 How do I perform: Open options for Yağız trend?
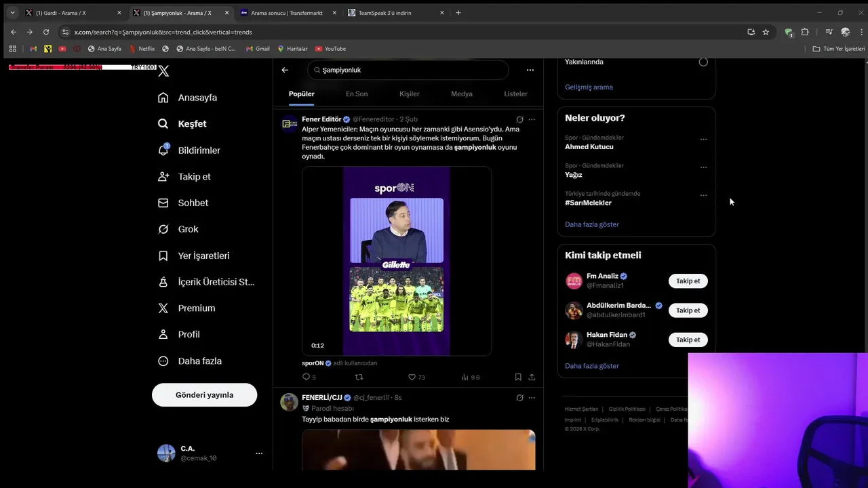[x=703, y=167]
